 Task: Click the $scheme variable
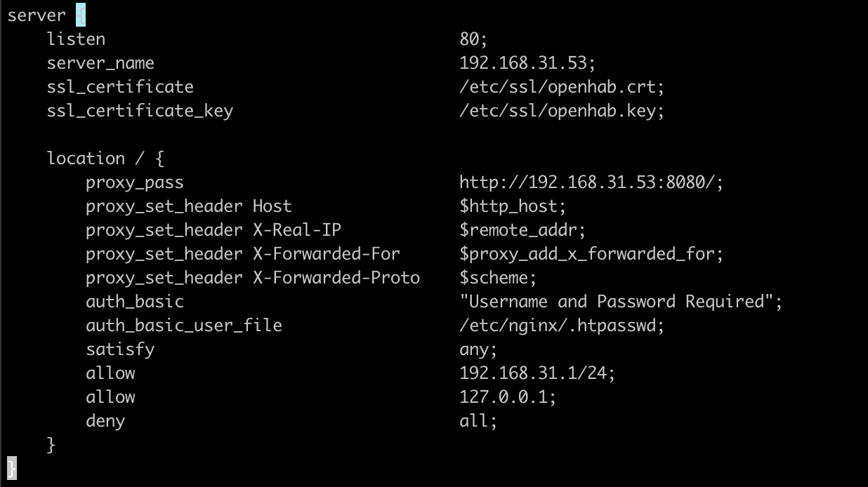pyautogui.click(x=497, y=278)
